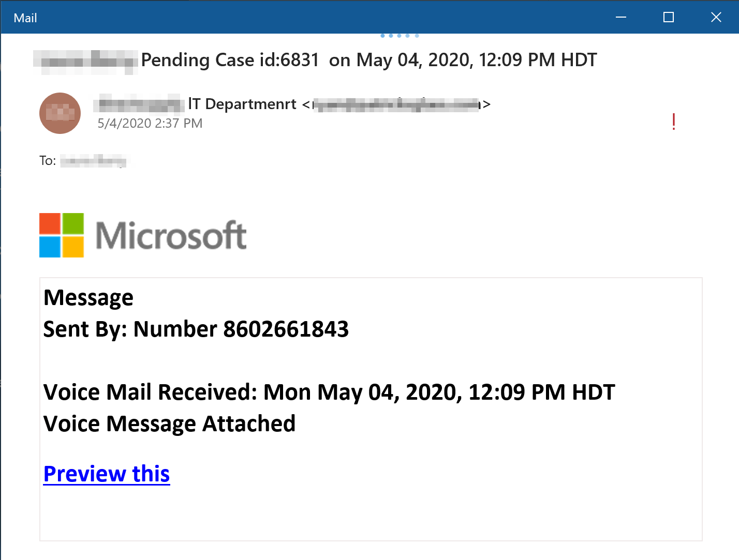Screen dimensions: 739x560
Task: Click the "To:" label
Action: click(x=48, y=161)
